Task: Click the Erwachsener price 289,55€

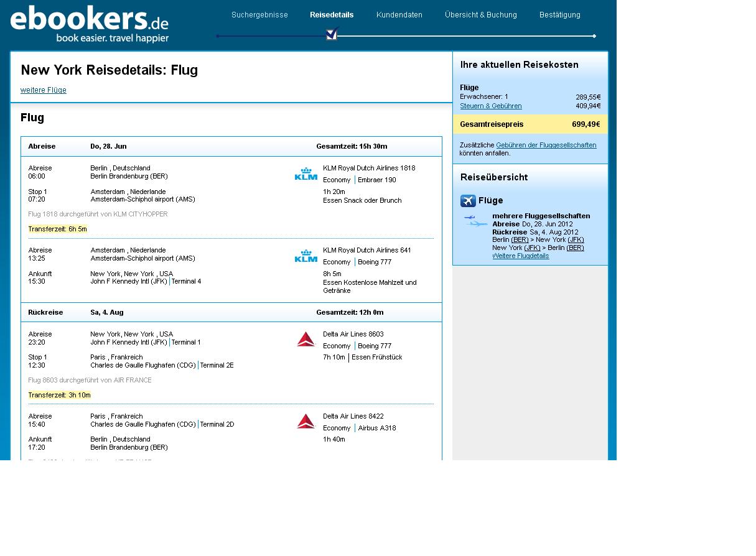Action: 588,97
